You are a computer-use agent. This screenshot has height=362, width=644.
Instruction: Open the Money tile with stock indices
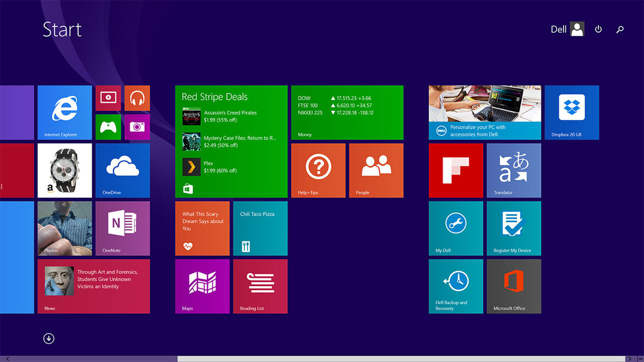pyautogui.click(x=347, y=112)
